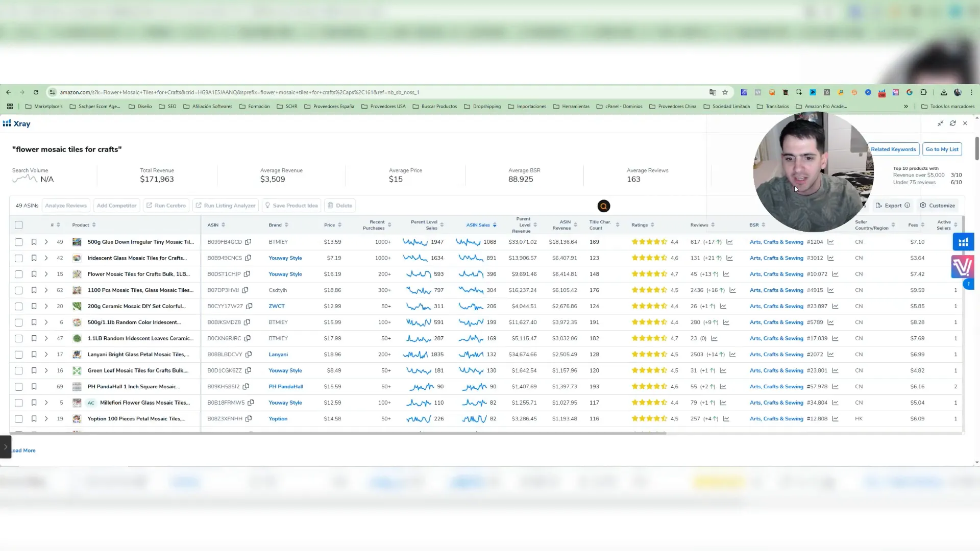Expand the row for Yoption 100 Pieces Petal
This screenshot has width=980, height=551.
pos(46,419)
